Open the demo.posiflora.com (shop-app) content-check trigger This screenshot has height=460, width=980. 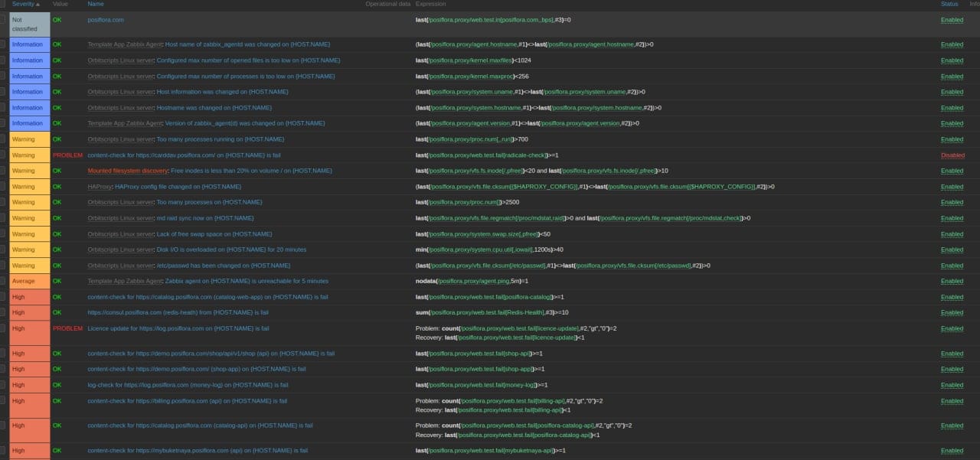(197, 369)
